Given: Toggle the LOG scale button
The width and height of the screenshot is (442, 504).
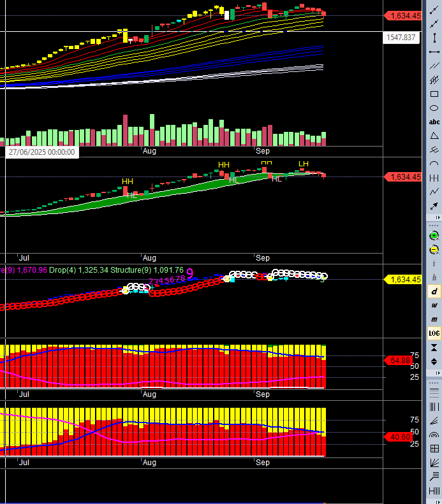Looking at the screenshot, I should (434, 333).
